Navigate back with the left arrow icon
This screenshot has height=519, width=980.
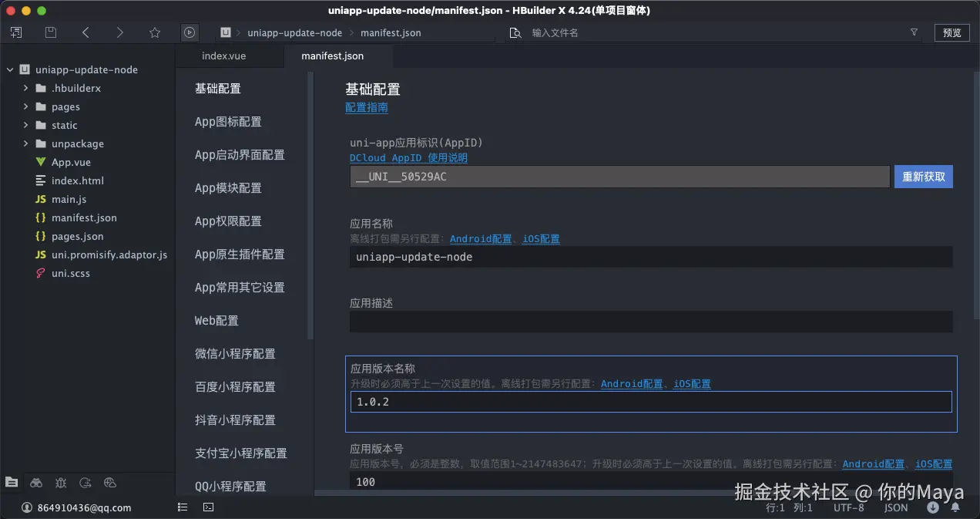point(86,32)
